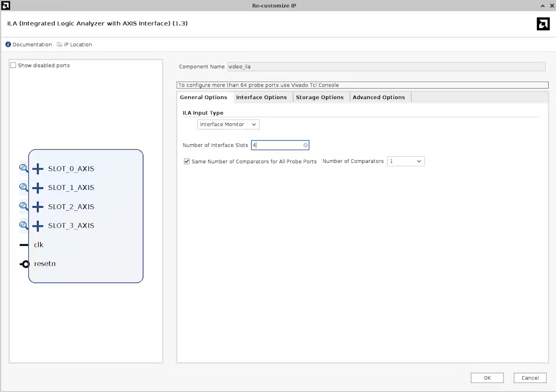
Task: Click magnifier icon beside SLOT_1_AXIS
Action: pos(23,187)
